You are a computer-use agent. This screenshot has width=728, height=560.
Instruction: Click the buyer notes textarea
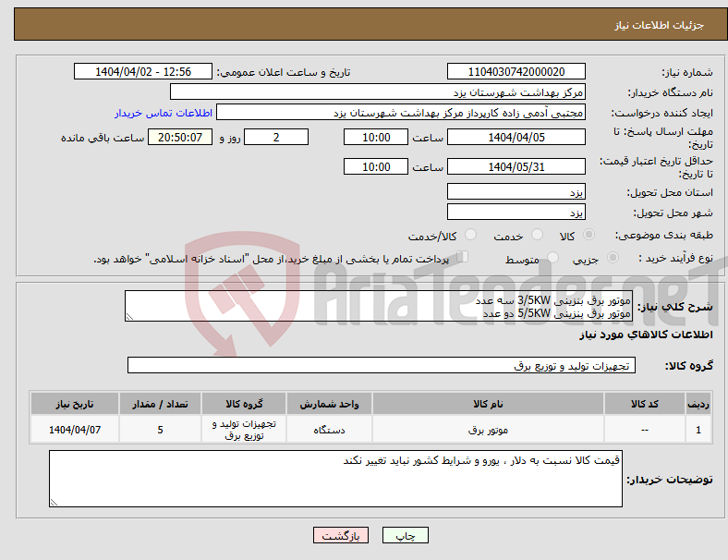pyautogui.click(x=335, y=479)
